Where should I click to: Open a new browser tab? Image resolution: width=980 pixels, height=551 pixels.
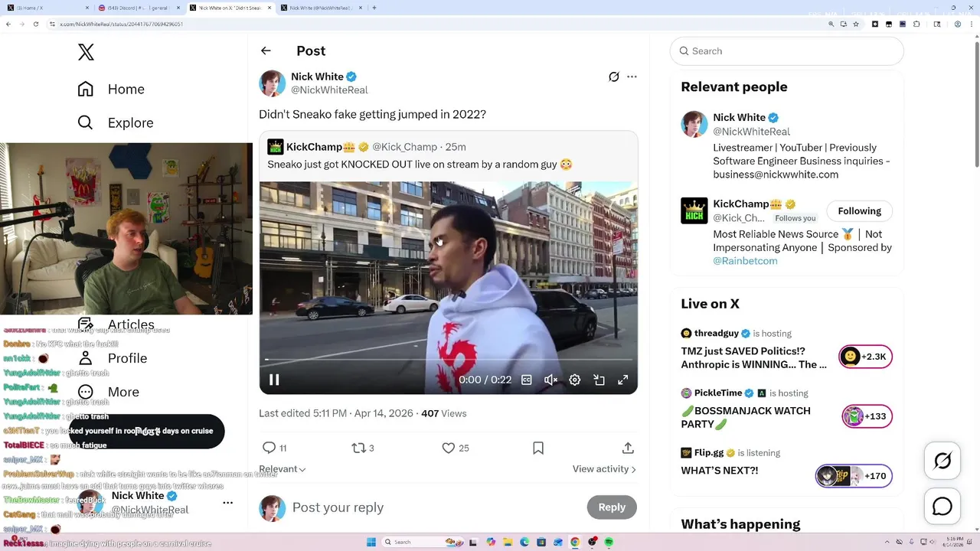pyautogui.click(x=374, y=8)
